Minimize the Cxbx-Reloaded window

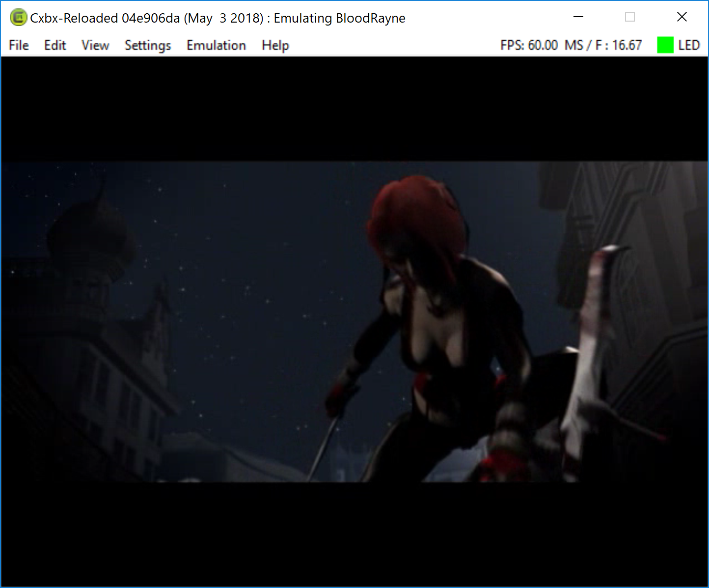coord(578,17)
